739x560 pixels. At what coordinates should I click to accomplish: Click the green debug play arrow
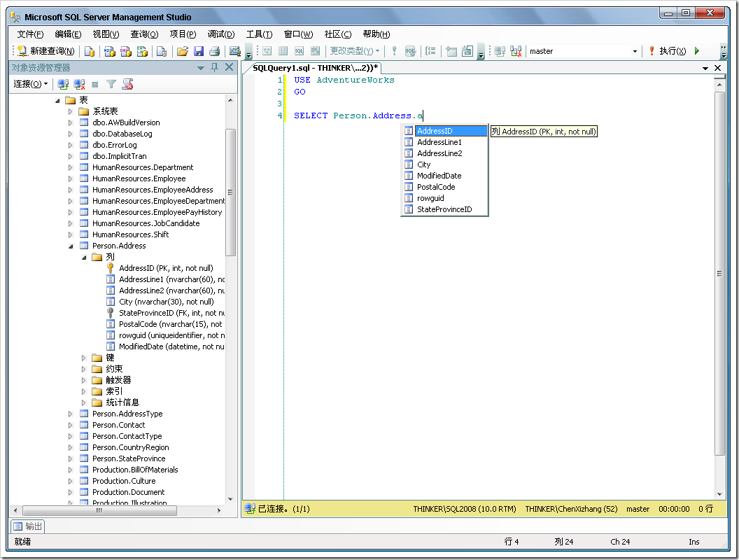point(697,51)
